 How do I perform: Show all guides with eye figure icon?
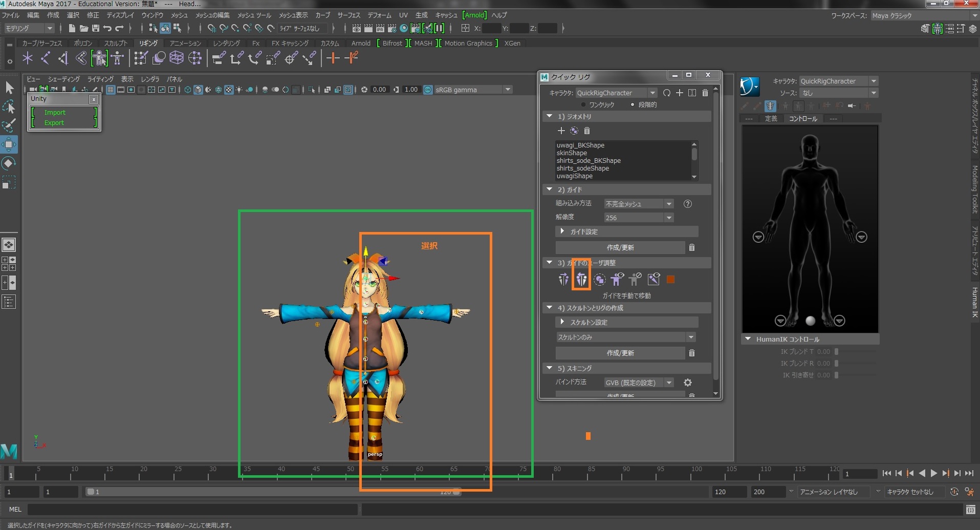click(x=617, y=279)
